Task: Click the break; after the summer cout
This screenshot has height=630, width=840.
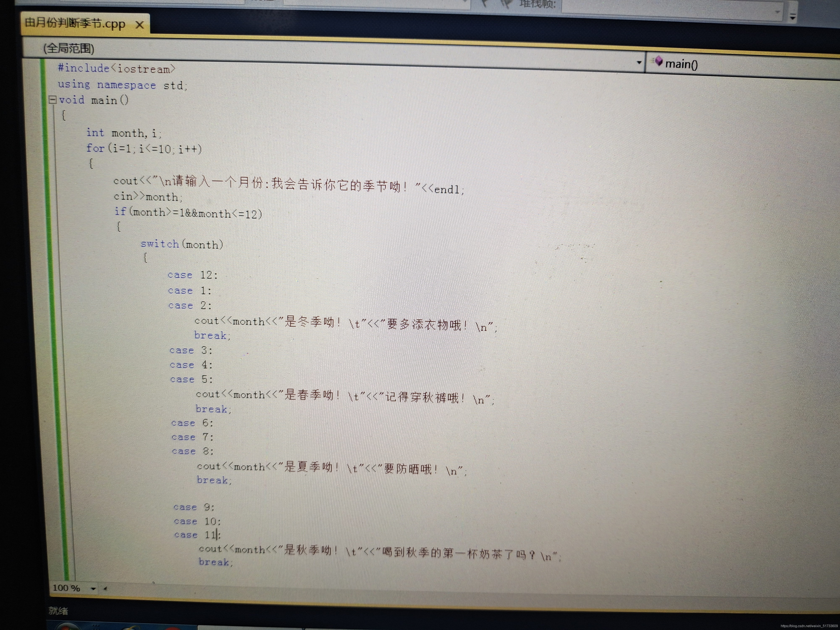Action: (x=215, y=480)
